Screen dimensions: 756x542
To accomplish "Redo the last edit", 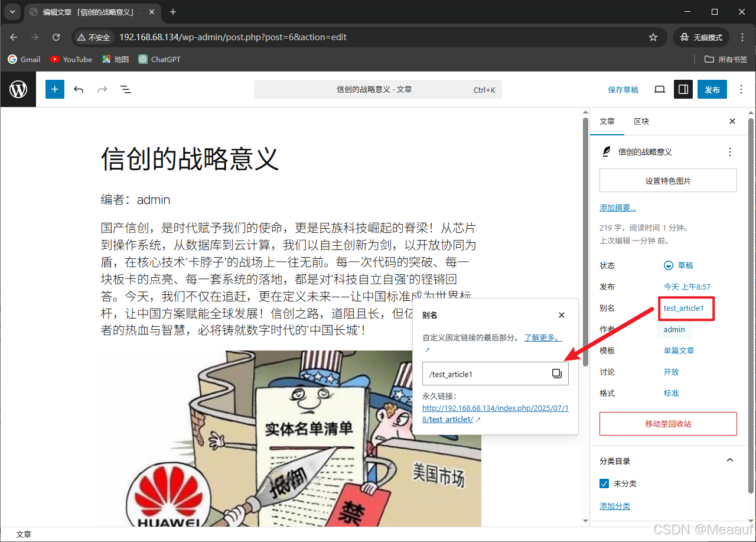I will click(102, 89).
